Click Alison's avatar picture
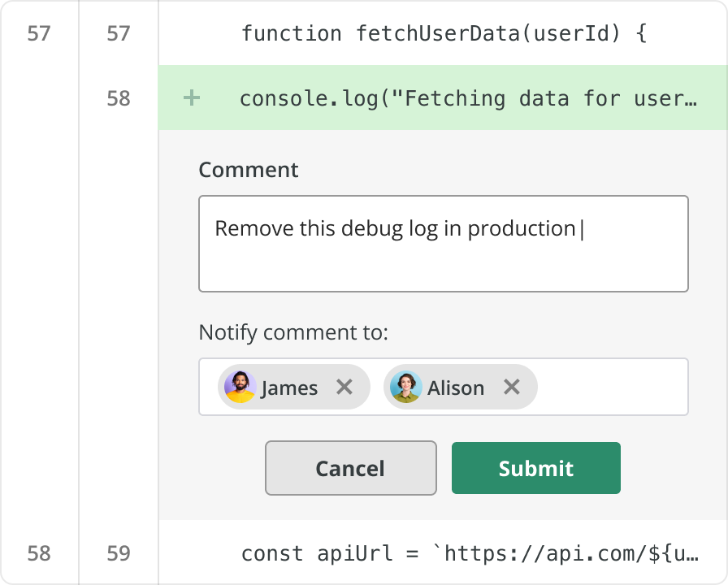Image resolution: width=728 pixels, height=585 pixels. coord(405,387)
